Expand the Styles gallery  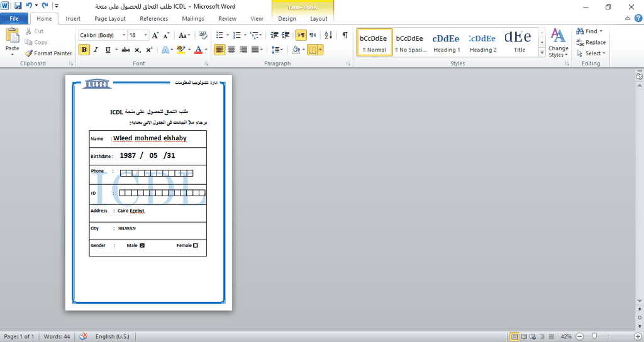pyautogui.click(x=541, y=53)
